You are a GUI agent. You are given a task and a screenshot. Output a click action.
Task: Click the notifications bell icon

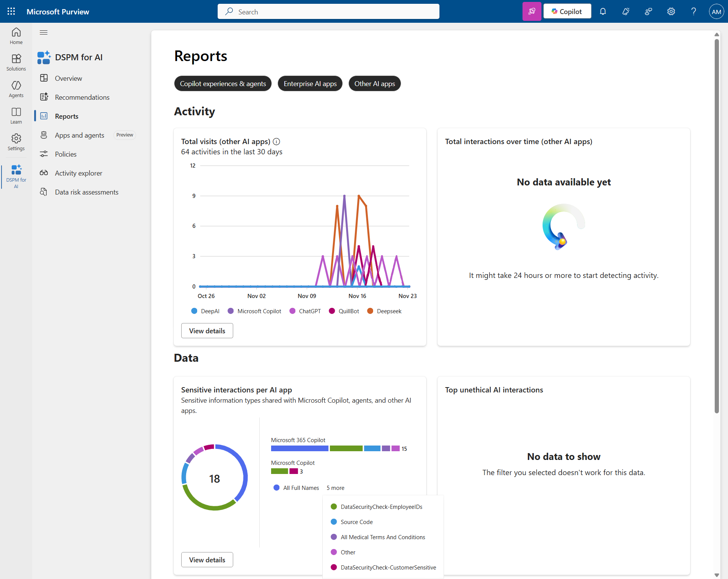click(603, 11)
